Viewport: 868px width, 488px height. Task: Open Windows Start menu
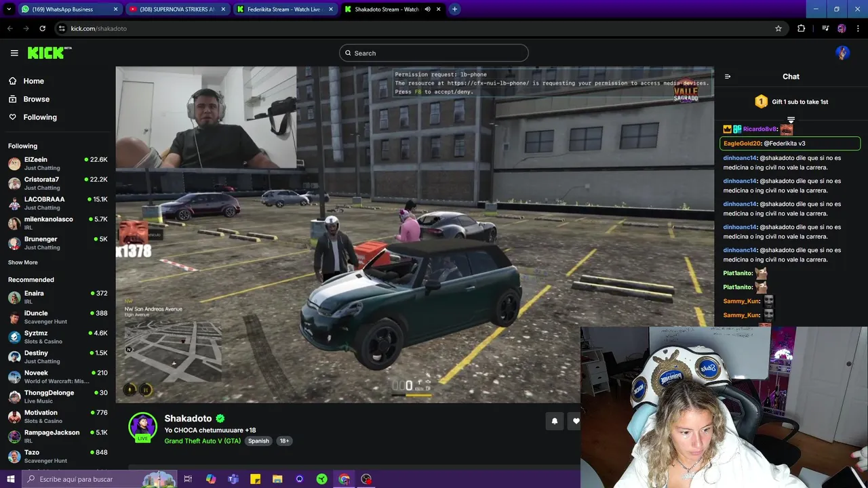coord(10,479)
